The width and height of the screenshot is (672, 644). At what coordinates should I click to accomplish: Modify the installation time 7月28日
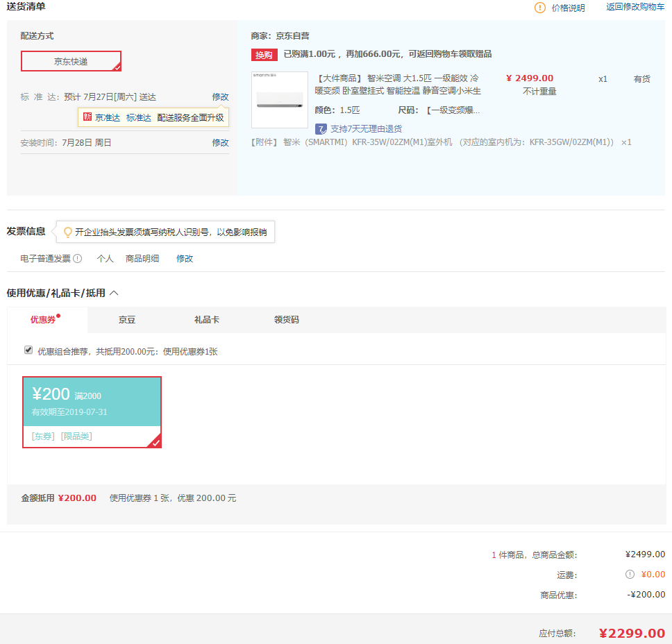(220, 143)
